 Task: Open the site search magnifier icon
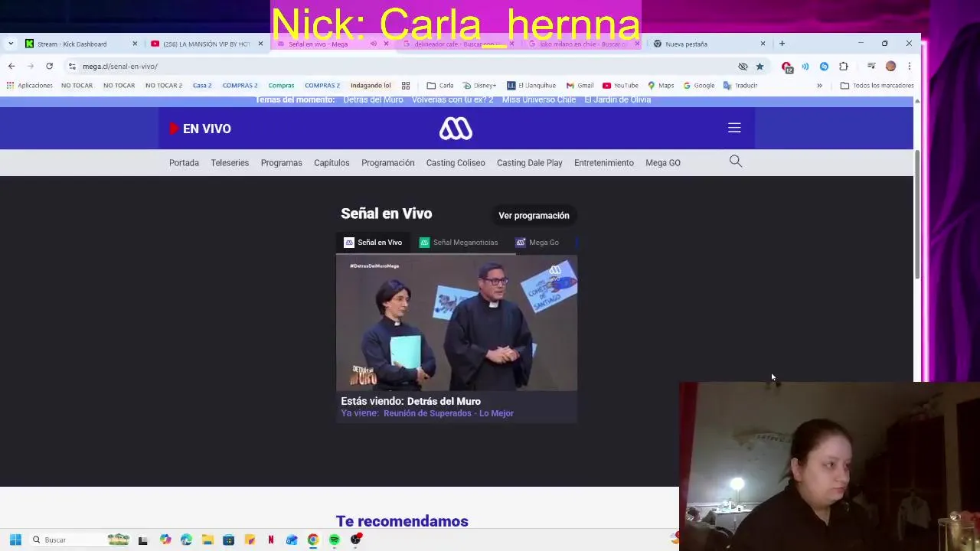click(736, 161)
